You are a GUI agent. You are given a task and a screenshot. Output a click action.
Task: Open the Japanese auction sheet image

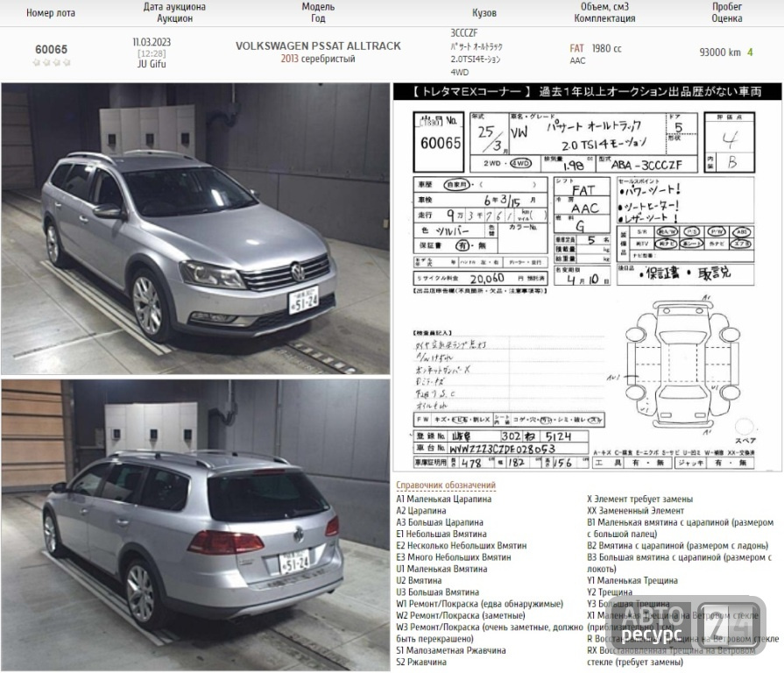click(587, 278)
